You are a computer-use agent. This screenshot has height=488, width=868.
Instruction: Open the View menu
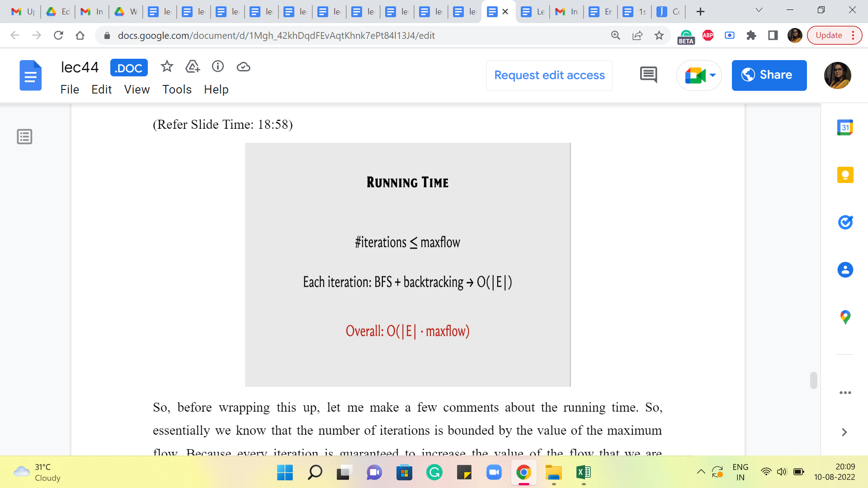point(137,89)
